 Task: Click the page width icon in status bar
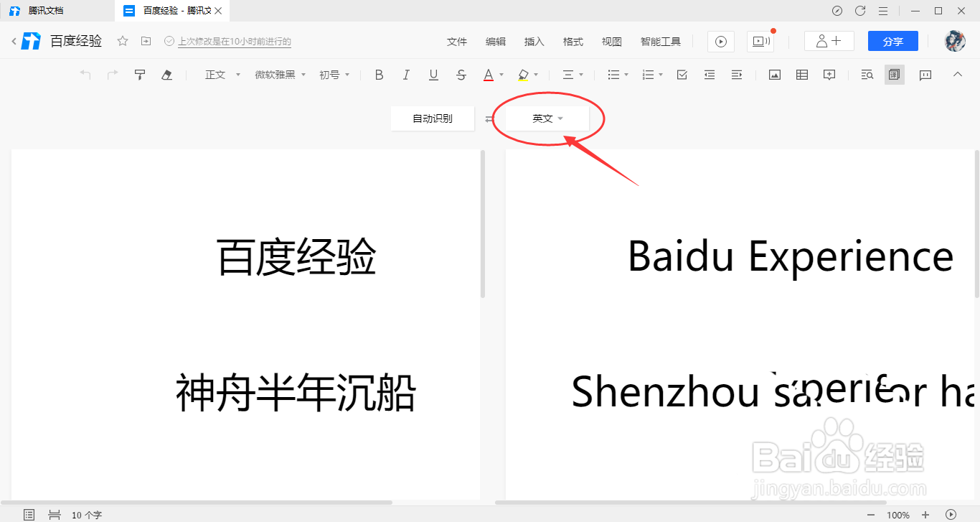pos(54,514)
